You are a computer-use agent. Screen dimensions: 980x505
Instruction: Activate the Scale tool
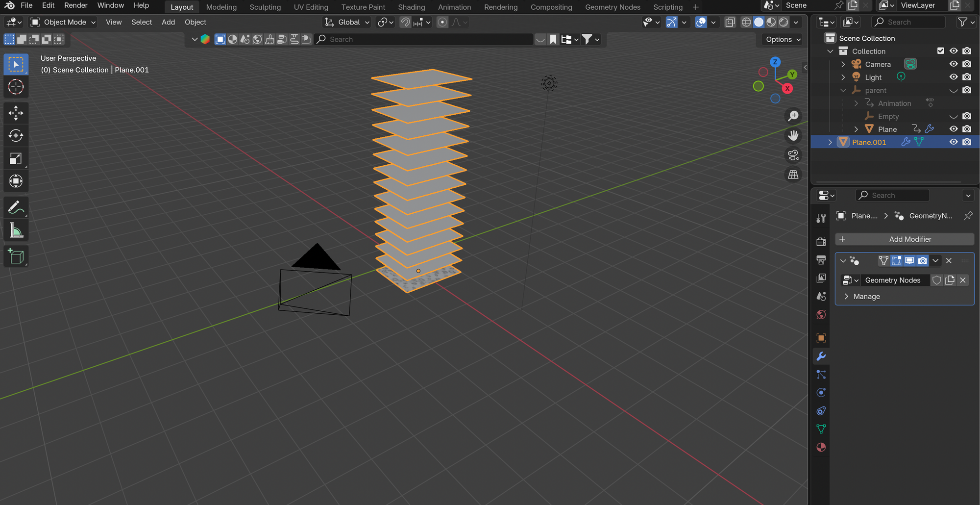click(x=16, y=158)
